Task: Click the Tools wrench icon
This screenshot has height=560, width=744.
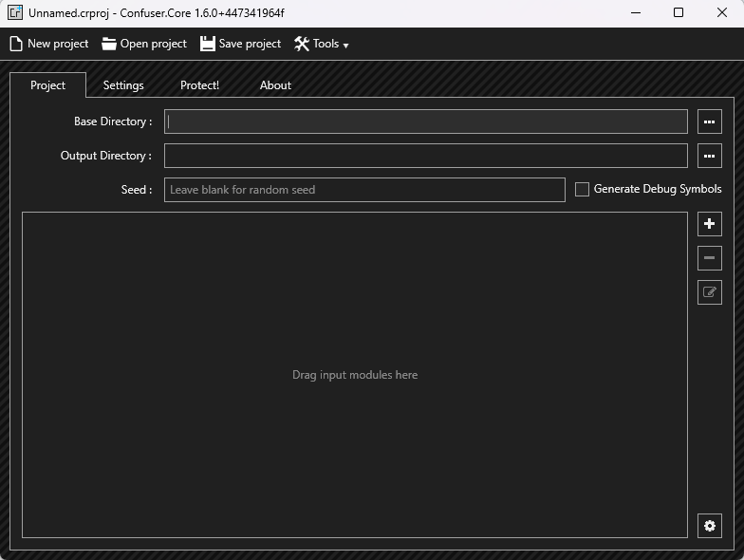Action: pos(302,44)
